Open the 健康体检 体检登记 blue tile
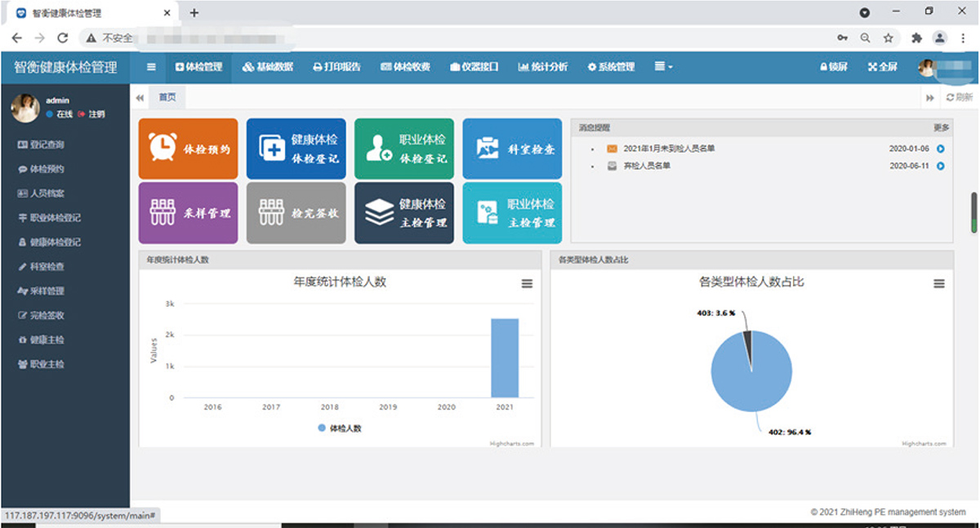 coord(296,149)
